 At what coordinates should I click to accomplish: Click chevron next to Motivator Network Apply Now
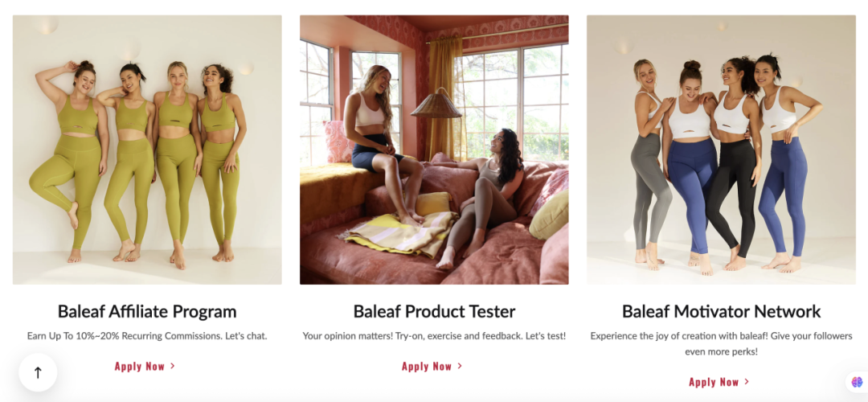pyautogui.click(x=747, y=382)
